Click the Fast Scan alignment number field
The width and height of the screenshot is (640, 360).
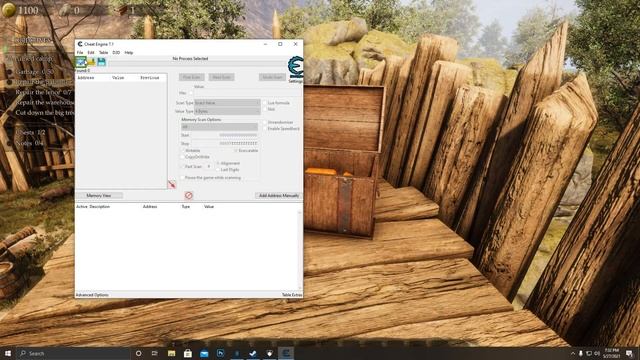click(x=209, y=167)
